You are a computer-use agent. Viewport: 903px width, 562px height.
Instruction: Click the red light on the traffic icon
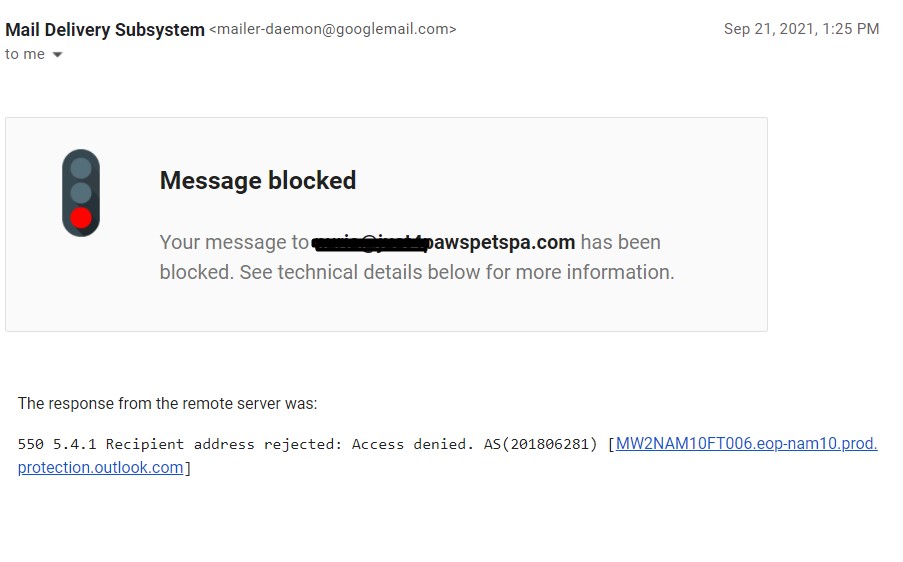81,217
